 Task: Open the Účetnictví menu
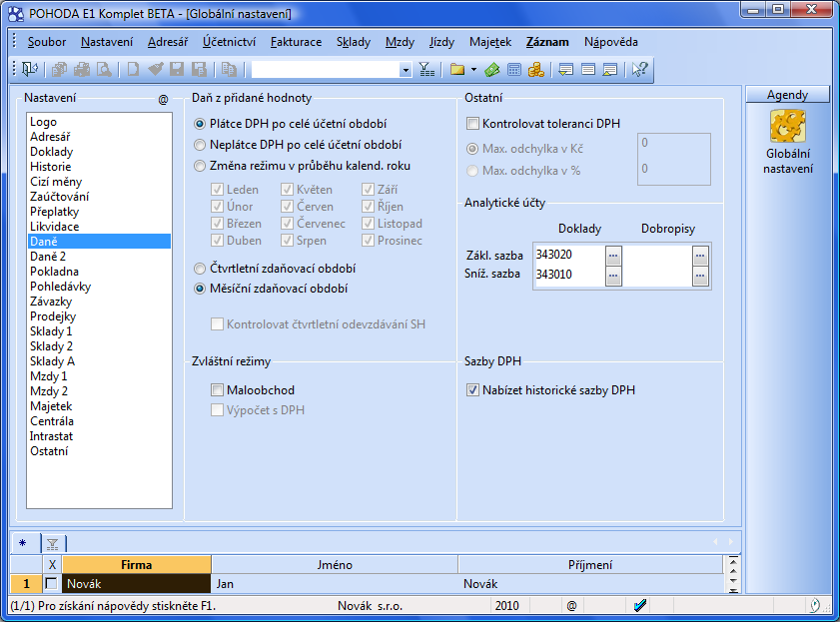click(229, 42)
